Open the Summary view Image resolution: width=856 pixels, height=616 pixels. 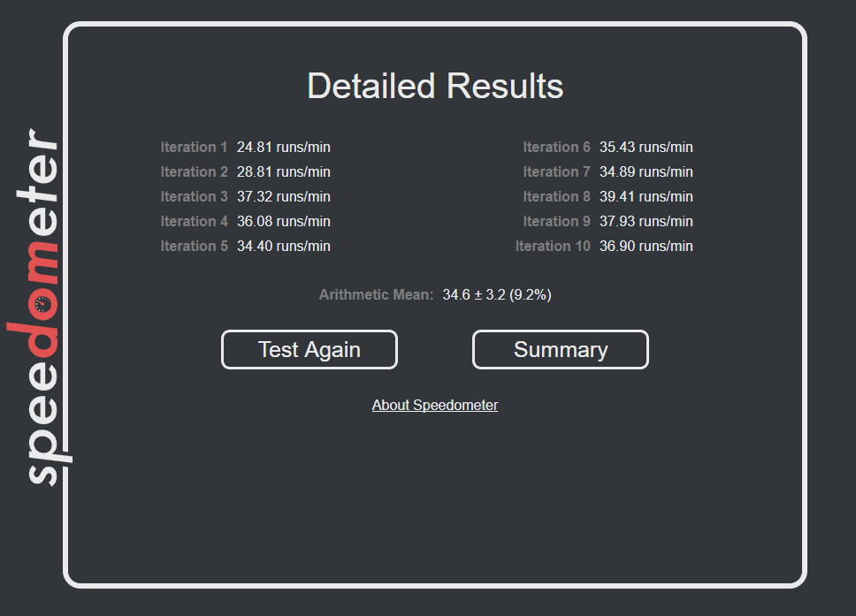coord(561,350)
